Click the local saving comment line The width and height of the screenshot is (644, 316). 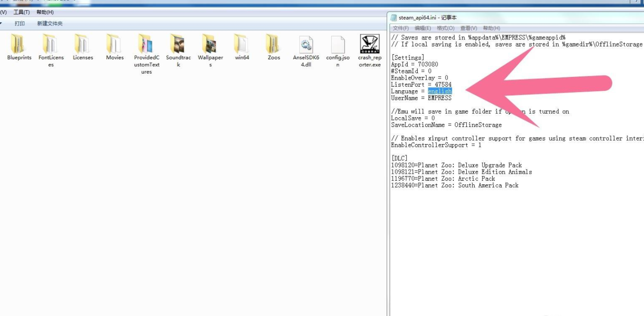click(517, 44)
